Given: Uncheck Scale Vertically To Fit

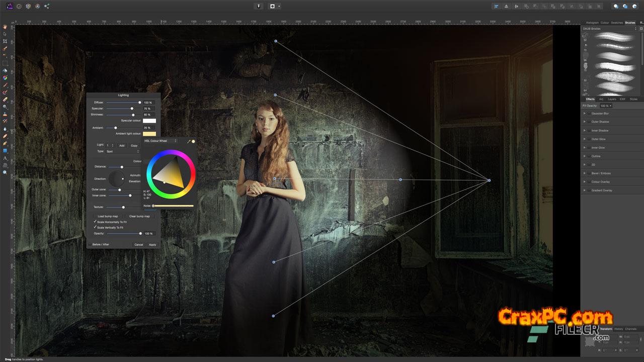Looking at the screenshot, I should 95,227.
